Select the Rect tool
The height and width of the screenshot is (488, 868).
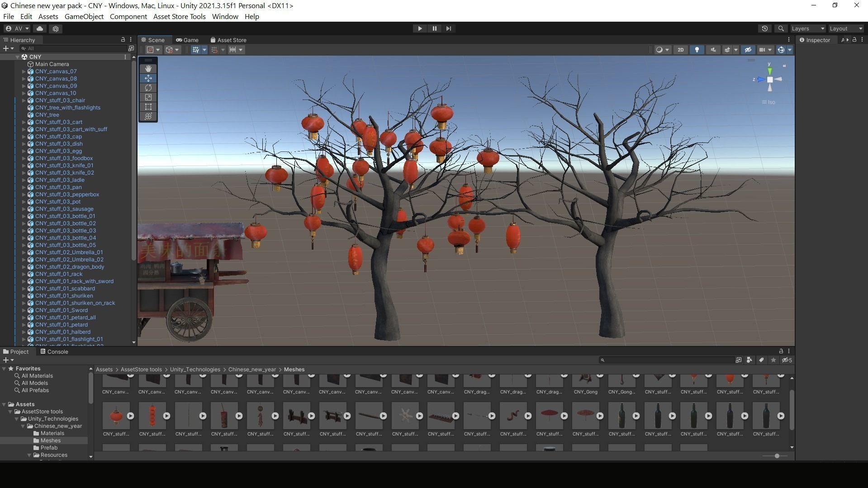(x=148, y=107)
